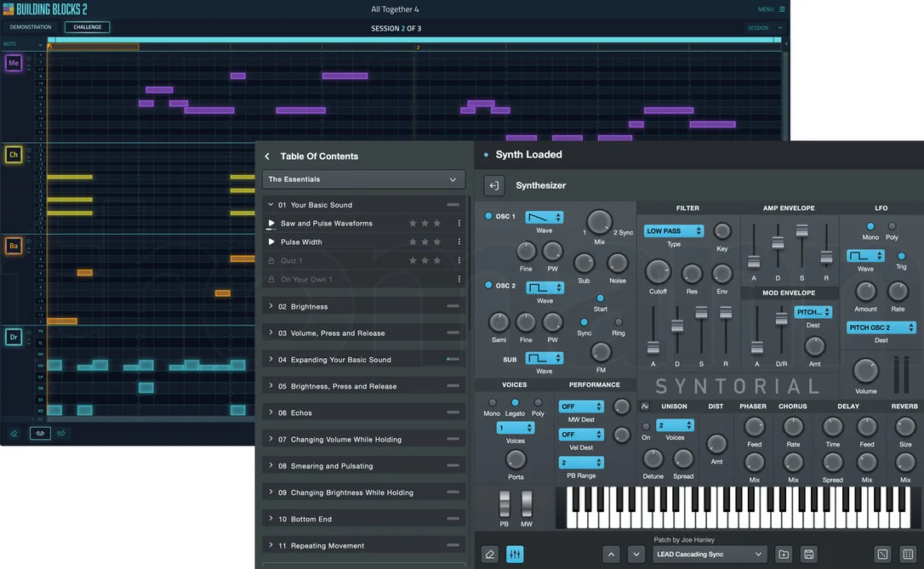The image size is (924, 569).
Task: Open the SESSION menu
Action: click(765, 28)
